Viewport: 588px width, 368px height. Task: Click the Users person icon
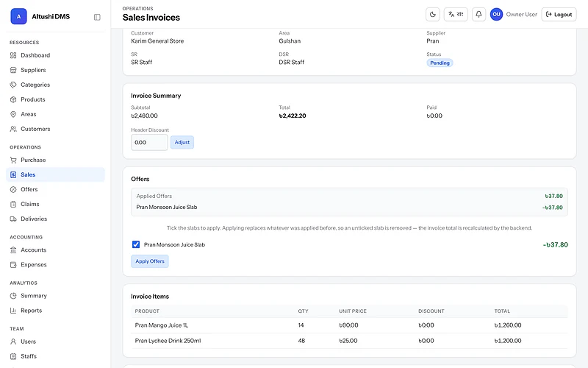13,342
